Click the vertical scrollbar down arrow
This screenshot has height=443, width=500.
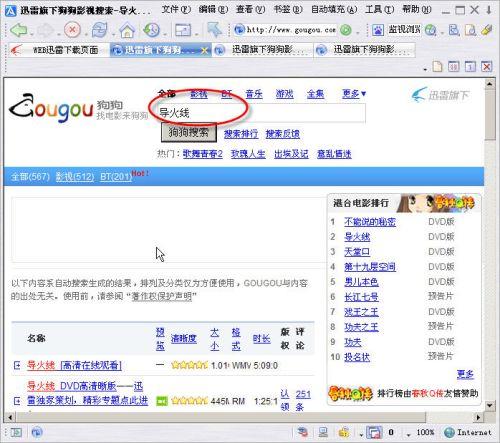489,406
